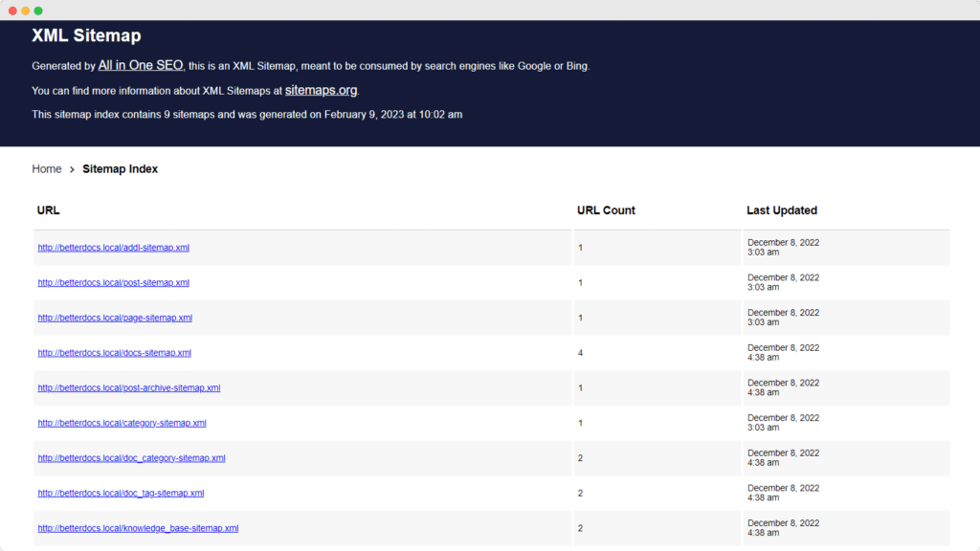
Task: Sort by the URL column header
Action: (x=48, y=209)
